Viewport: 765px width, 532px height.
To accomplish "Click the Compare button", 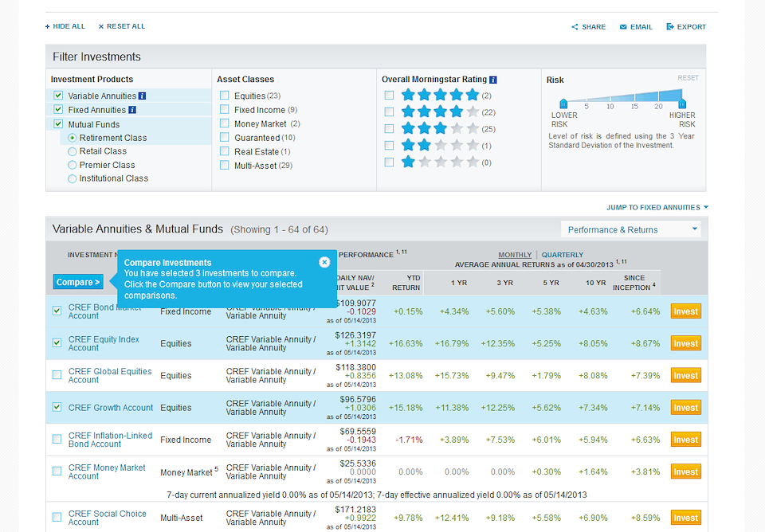I will tap(78, 282).
